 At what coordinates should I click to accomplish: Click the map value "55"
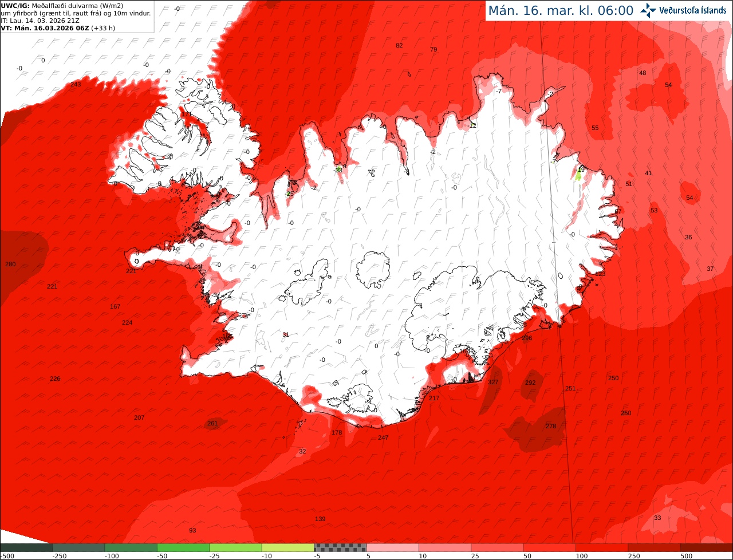click(x=595, y=128)
